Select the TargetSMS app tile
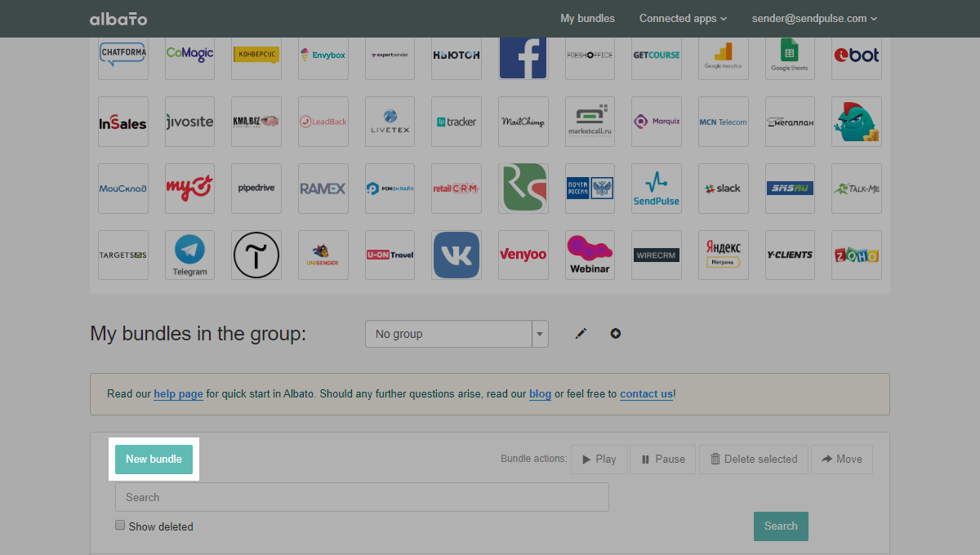 click(x=123, y=255)
